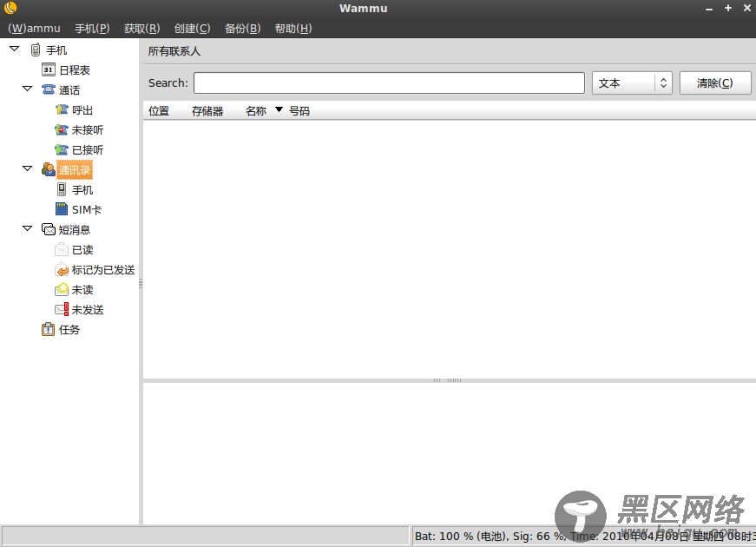Select the highlighted 通讯录 label
Viewport: 756px width, 547px height.
(75, 170)
